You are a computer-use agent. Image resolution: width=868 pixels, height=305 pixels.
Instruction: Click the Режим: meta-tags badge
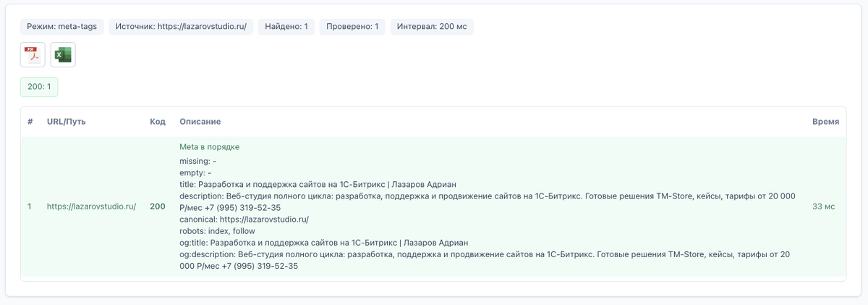click(x=62, y=26)
